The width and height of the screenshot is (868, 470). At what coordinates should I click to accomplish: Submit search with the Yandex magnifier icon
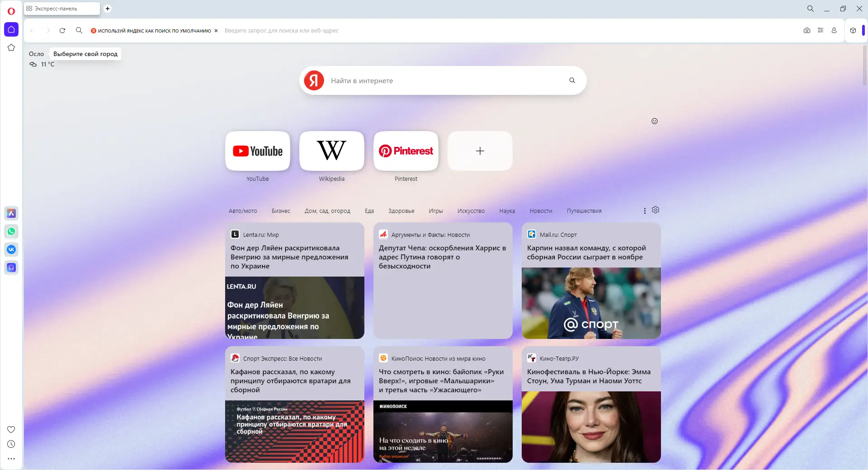coord(572,80)
